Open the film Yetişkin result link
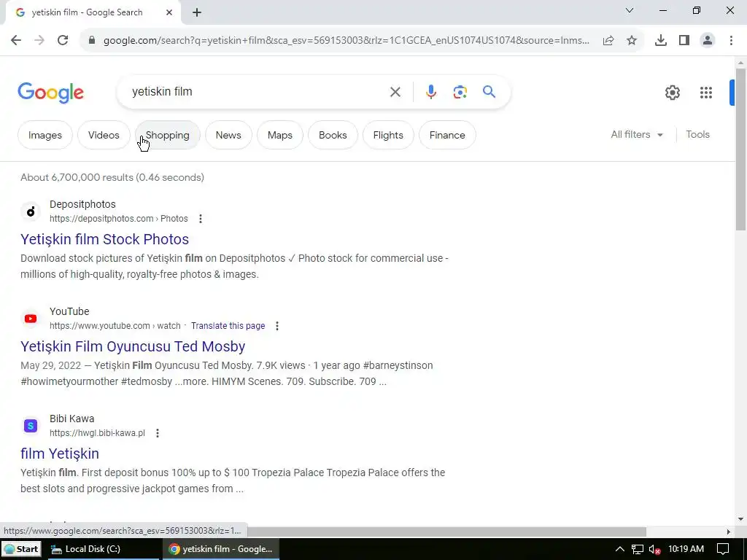 [60, 454]
